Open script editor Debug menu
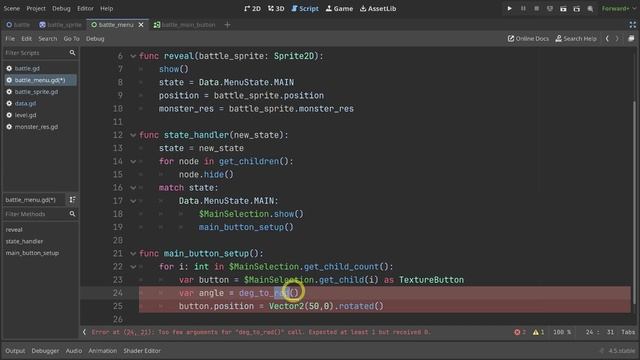 point(95,39)
